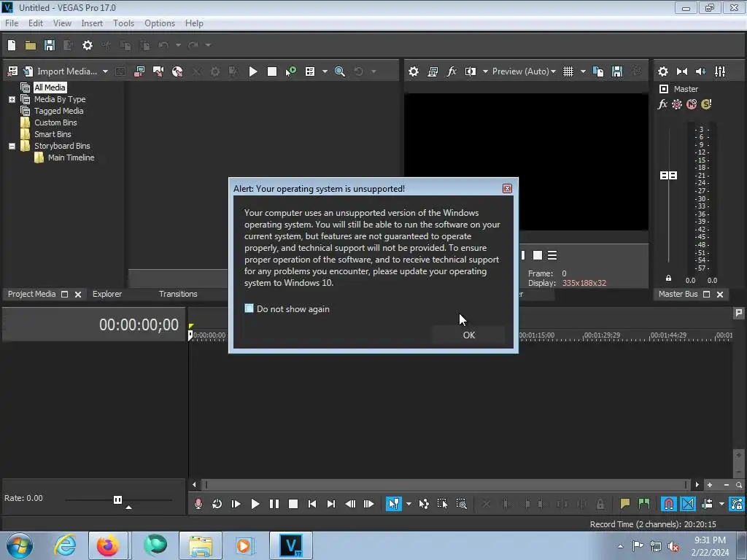Open Firefox from the taskbar
The height and width of the screenshot is (560, 747).
(108, 545)
